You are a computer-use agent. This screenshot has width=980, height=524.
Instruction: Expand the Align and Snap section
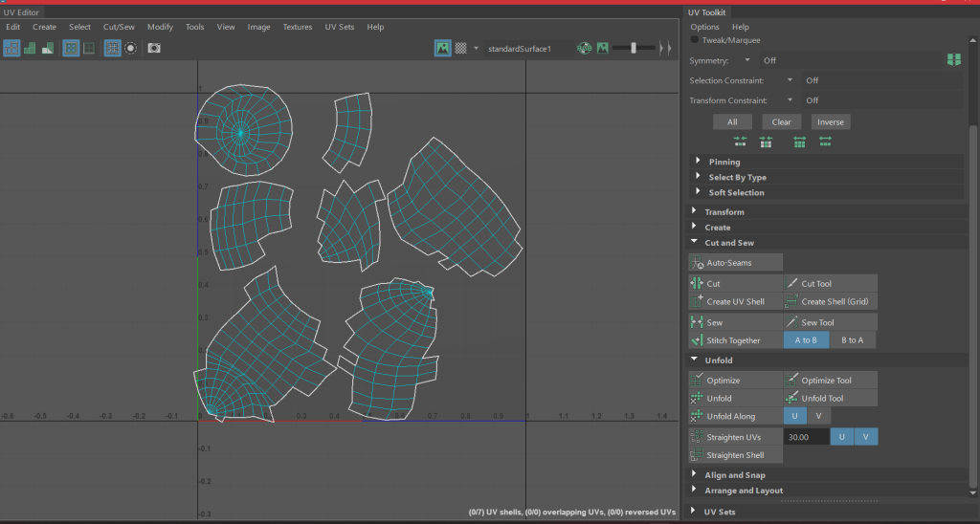click(x=694, y=474)
